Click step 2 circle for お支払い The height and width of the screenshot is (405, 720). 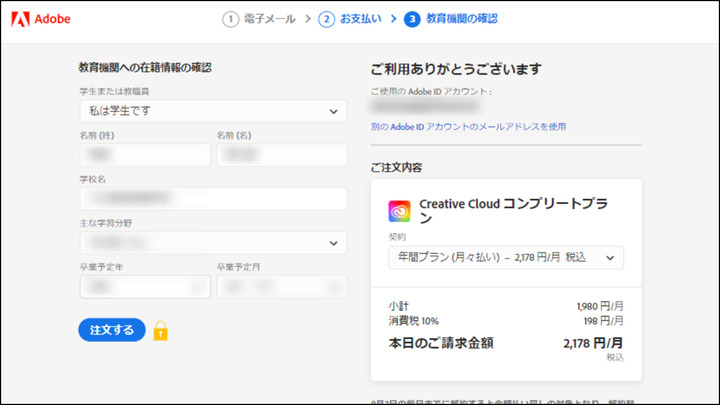coord(326,19)
